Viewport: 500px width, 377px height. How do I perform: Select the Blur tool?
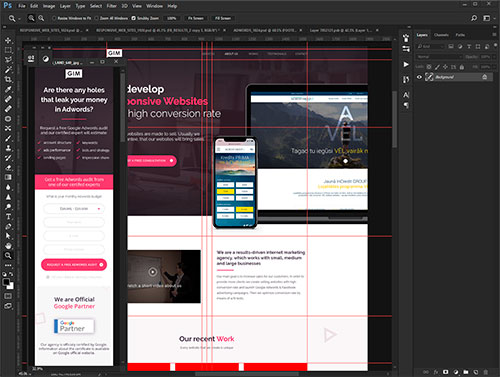(8, 187)
